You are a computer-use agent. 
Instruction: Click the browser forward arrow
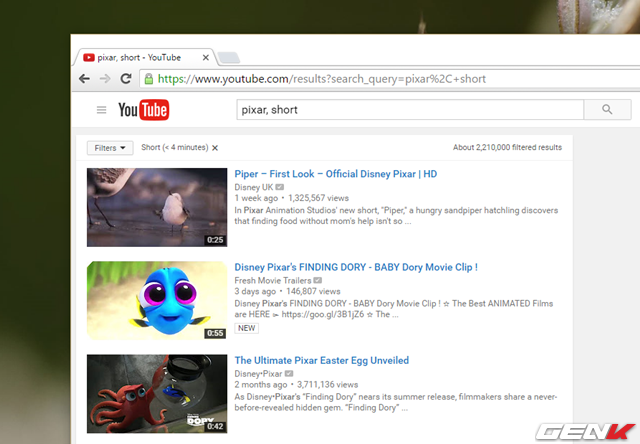[x=106, y=78]
